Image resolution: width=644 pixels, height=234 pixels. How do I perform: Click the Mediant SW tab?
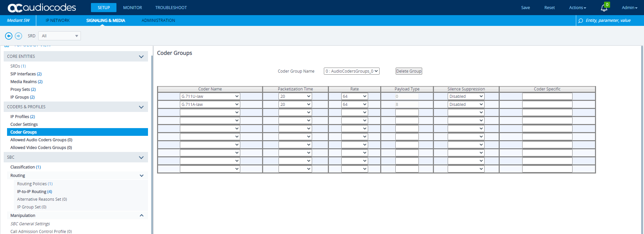coord(18,21)
